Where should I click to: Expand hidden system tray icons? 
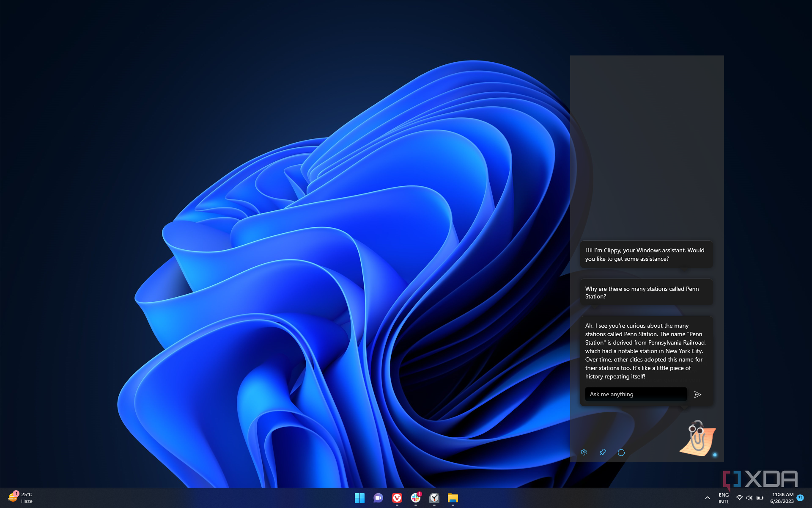(x=707, y=498)
